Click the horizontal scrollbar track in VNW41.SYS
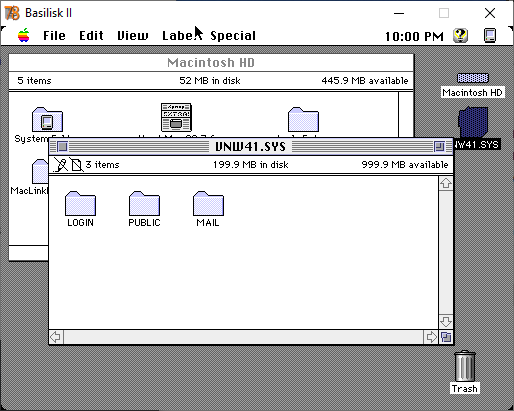Screen dimensions: 514x411 (244, 337)
